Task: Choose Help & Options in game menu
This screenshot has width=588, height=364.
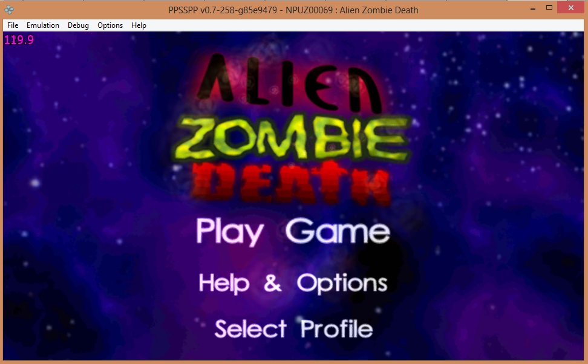Action: [x=293, y=282]
